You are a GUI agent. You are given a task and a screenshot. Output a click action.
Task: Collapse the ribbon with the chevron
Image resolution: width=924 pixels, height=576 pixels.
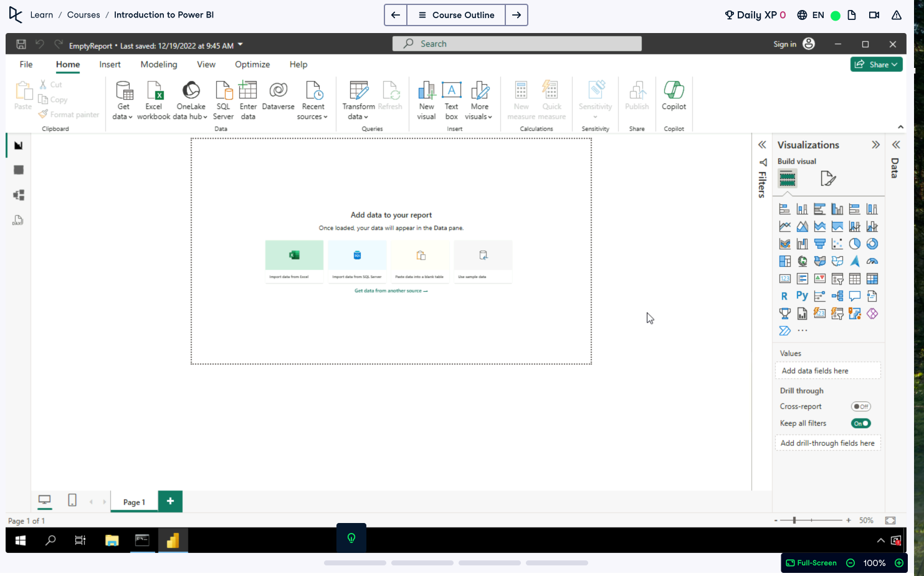(900, 127)
